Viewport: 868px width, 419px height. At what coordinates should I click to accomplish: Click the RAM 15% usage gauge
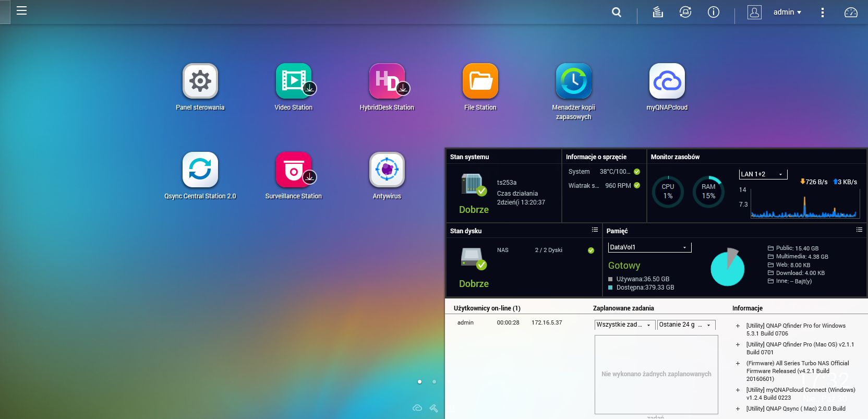708,191
